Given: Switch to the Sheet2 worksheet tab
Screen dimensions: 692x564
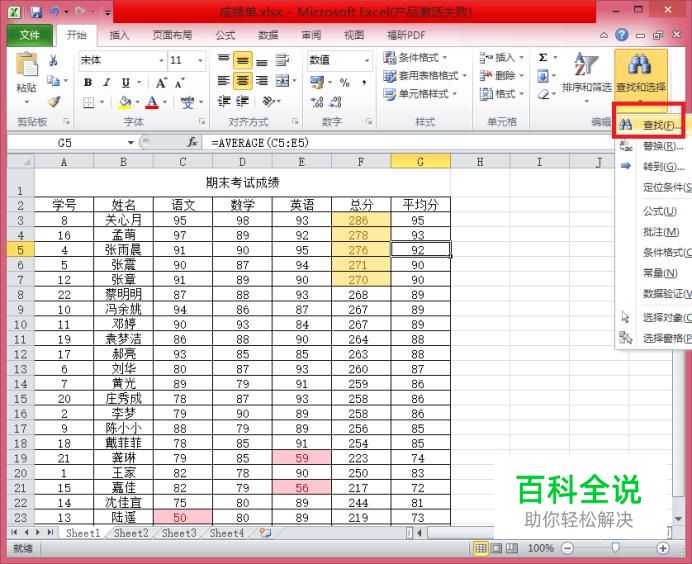Looking at the screenshot, I should (131, 533).
